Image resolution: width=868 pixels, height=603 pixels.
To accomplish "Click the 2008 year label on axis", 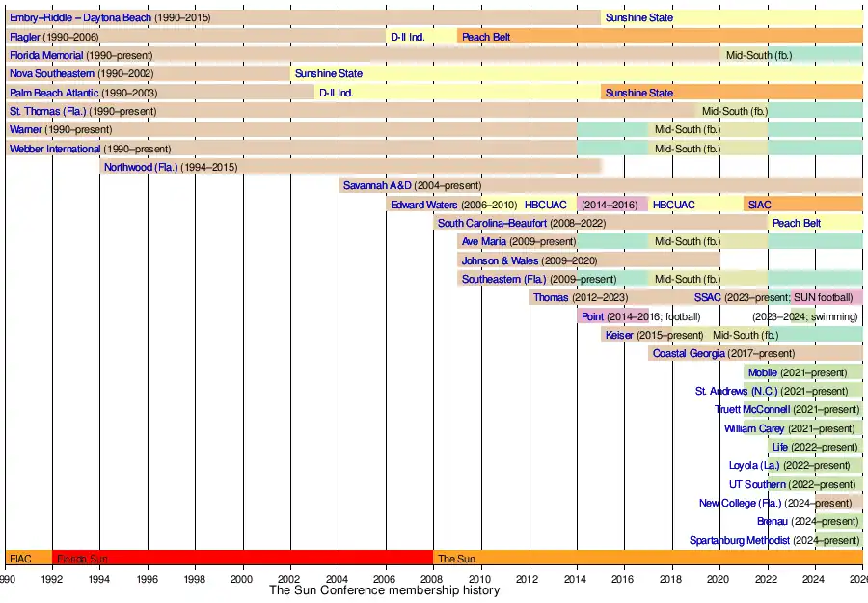I will (433, 579).
